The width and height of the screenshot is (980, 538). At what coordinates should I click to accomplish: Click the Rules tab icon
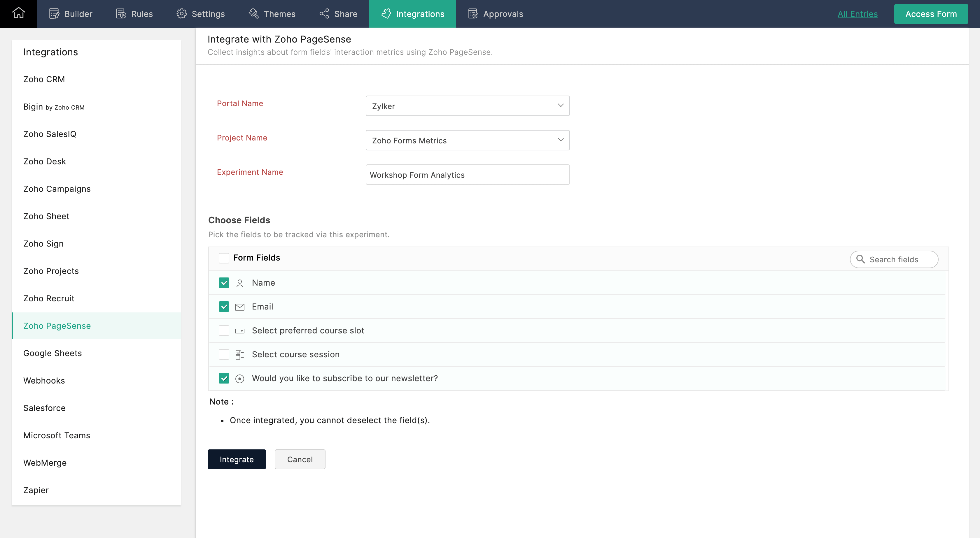pos(121,14)
